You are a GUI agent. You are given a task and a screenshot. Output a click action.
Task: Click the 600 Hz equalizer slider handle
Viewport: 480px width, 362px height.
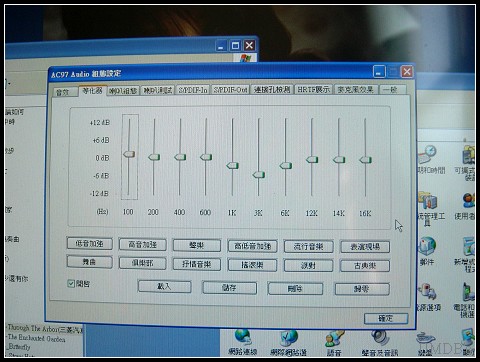[x=206, y=157]
